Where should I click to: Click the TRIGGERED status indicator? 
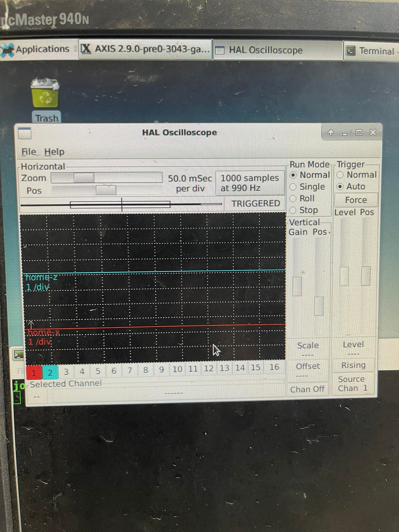click(x=255, y=203)
